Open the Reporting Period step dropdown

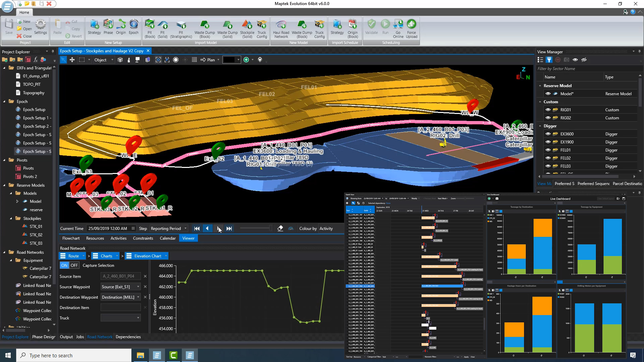click(x=185, y=229)
